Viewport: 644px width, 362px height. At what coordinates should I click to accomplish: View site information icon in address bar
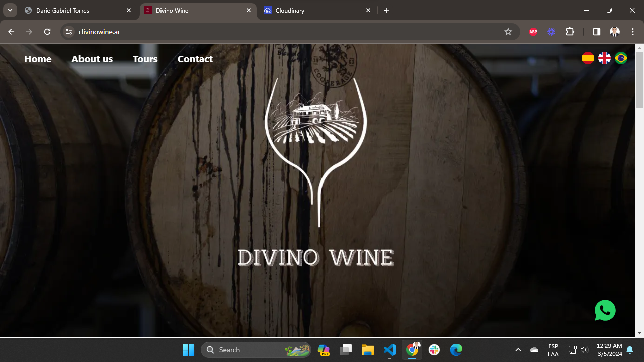(69, 32)
